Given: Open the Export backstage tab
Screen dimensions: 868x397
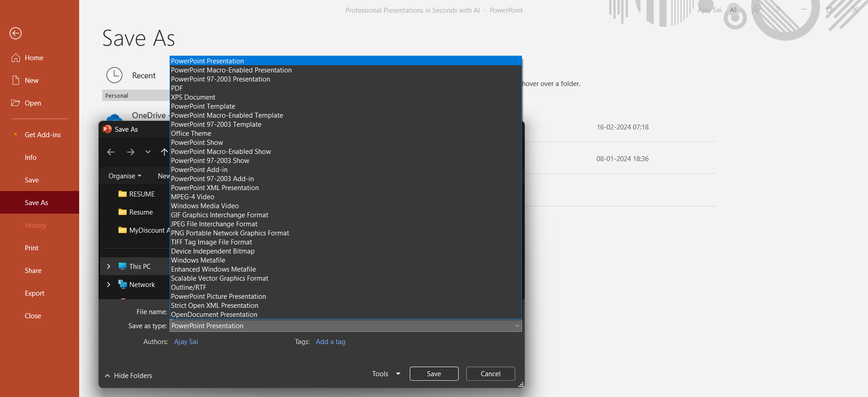Looking at the screenshot, I should [x=39, y=293].
